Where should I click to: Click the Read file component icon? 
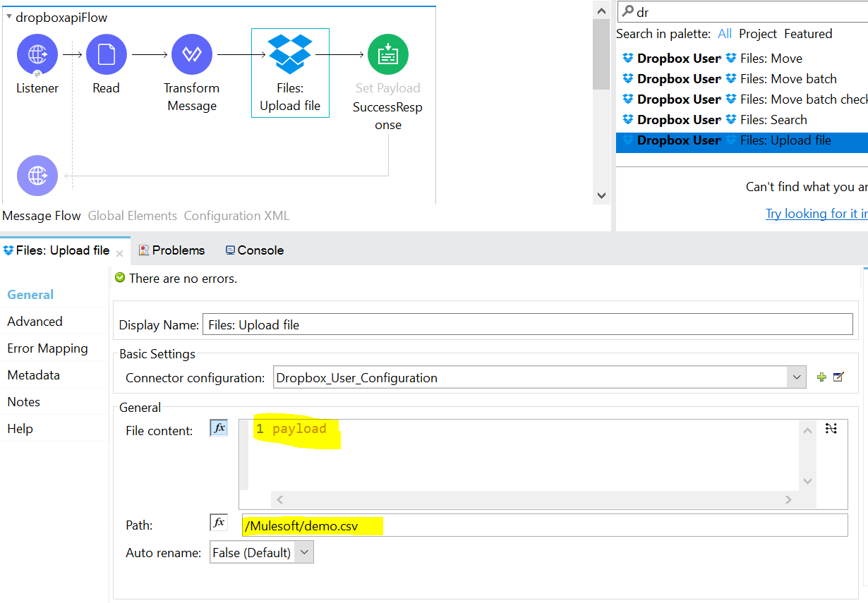coord(106,54)
